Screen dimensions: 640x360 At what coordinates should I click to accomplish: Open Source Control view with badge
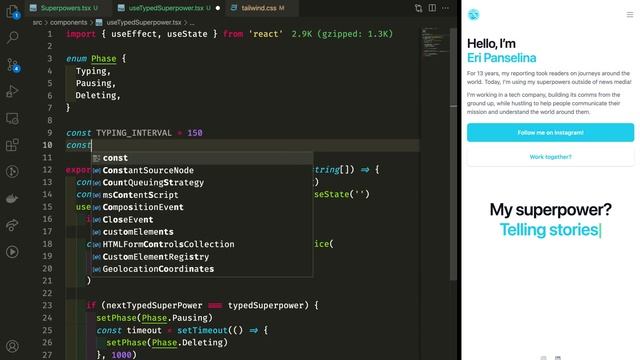[12, 64]
